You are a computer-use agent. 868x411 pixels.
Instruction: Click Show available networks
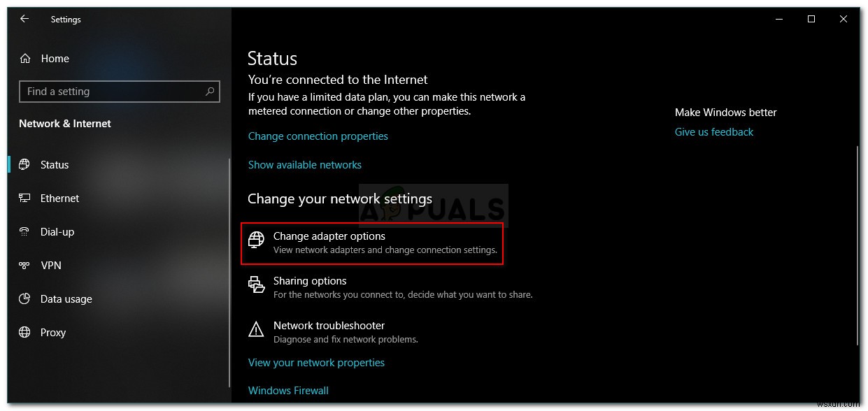click(x=305, y=164)
